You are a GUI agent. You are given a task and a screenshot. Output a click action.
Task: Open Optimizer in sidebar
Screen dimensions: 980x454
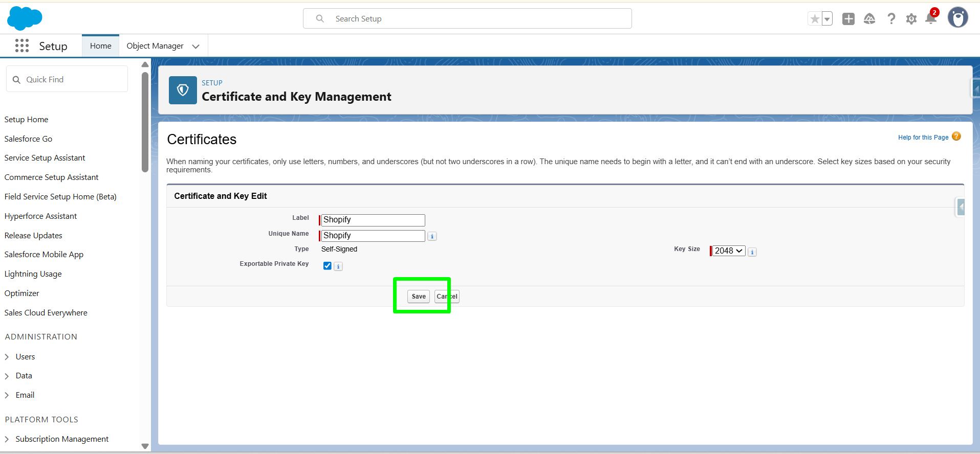pos(22,293)
